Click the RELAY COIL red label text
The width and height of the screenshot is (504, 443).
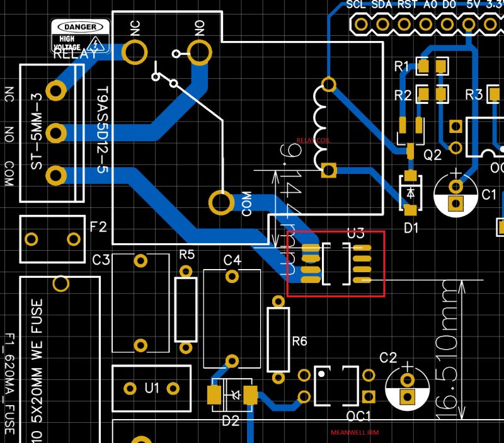(x=313, y=139)
